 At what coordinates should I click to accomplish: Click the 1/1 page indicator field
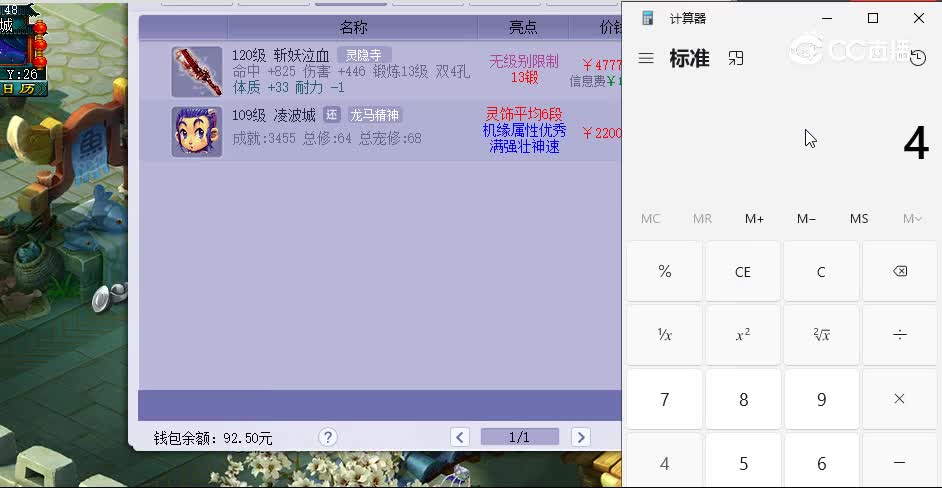click(520, 437)
